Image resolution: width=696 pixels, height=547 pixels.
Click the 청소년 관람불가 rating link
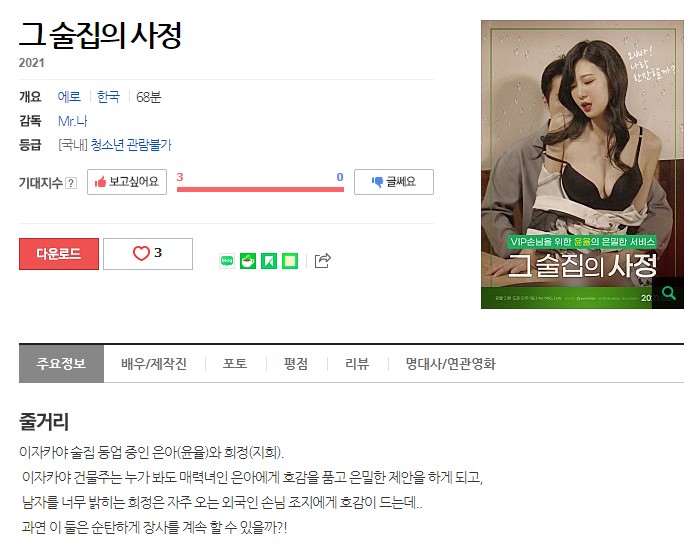[x=131, y=145]
